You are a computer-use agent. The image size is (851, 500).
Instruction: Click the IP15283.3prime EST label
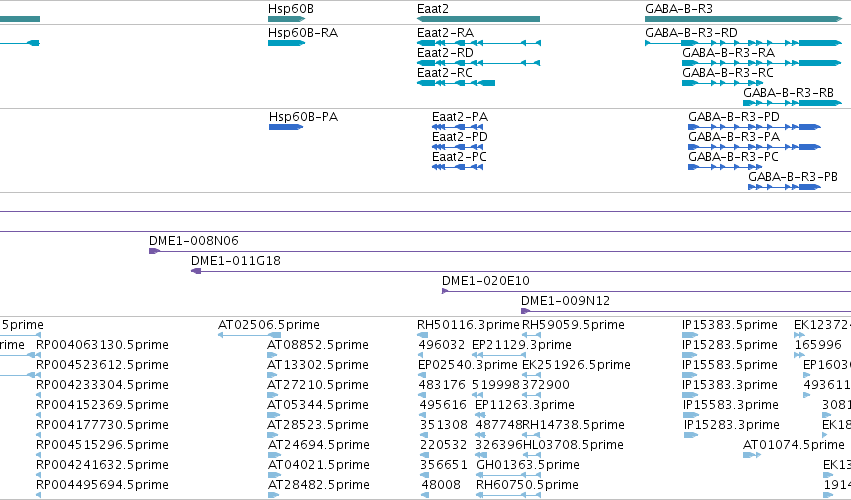coord(732,425)
